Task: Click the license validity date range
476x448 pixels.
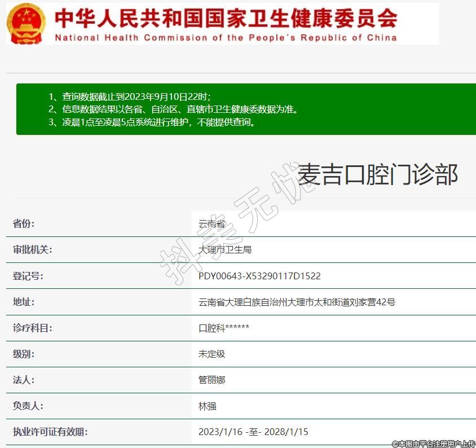Action: [253, 432]
